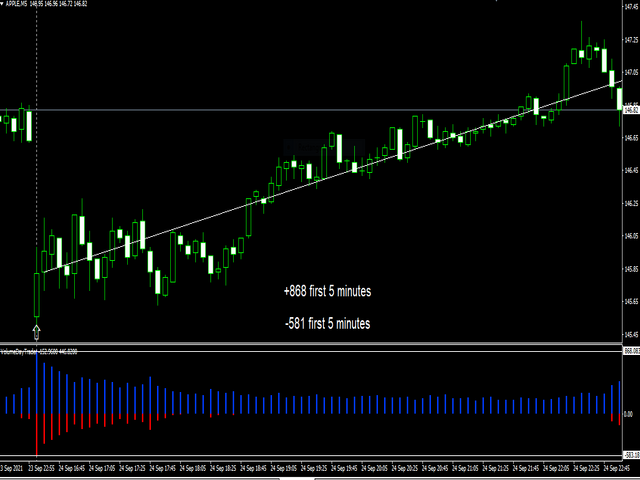Click the highest-wick candle near 147.25
Screen dimensions: 640x480
(582, 53)
